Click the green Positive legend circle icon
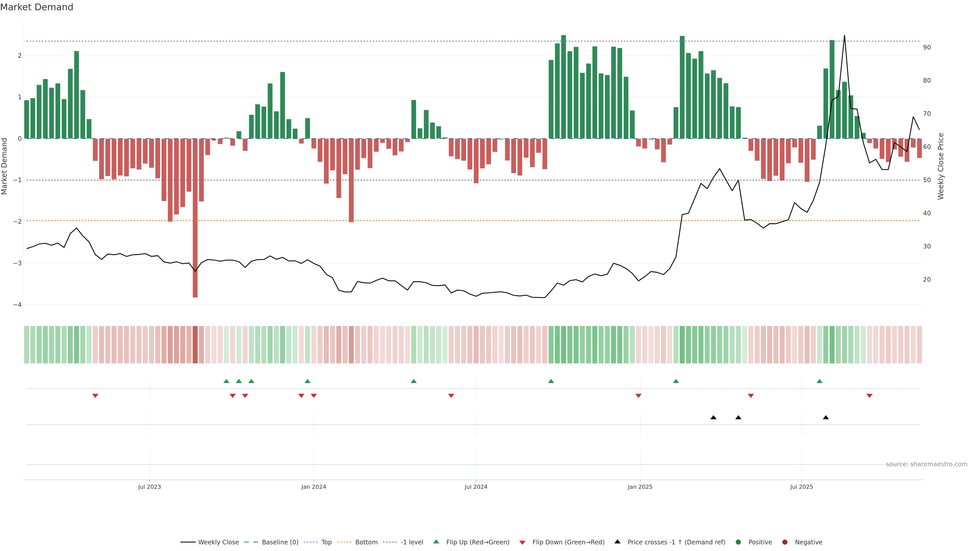This screenshot has height=551, width=980. 738,542
